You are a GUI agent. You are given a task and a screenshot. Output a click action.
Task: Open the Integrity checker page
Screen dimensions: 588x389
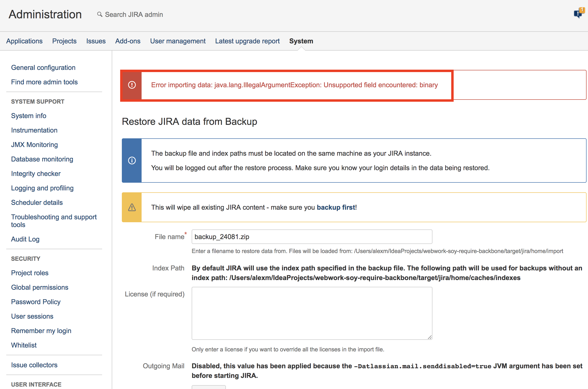36,174
